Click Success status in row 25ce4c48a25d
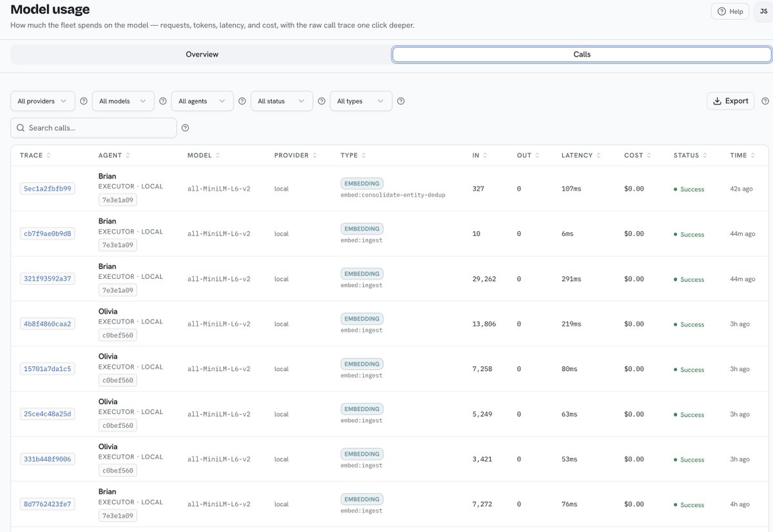 [x=689, y=415]
